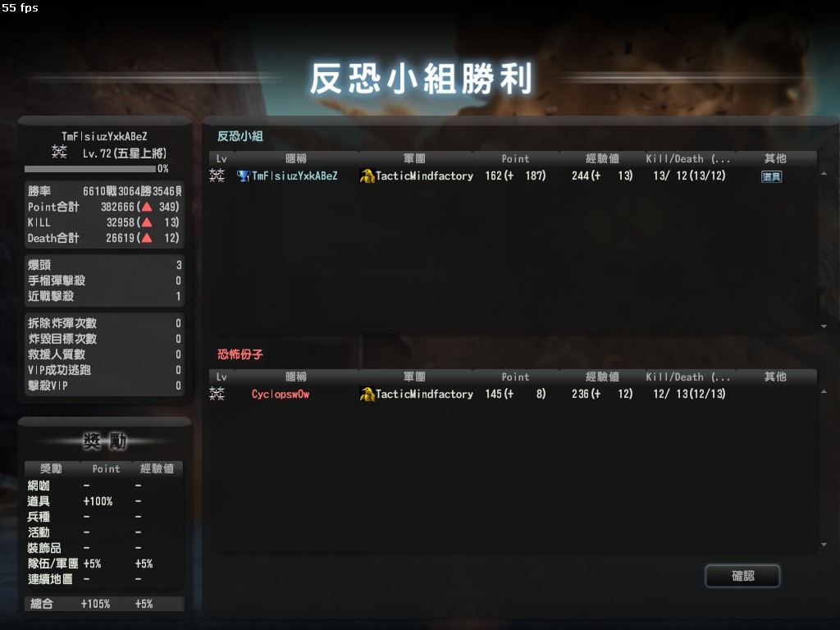The image size is (840, 630).
Task: Click down arrow of terrorist list scrollbar
Action: (824, 545)
